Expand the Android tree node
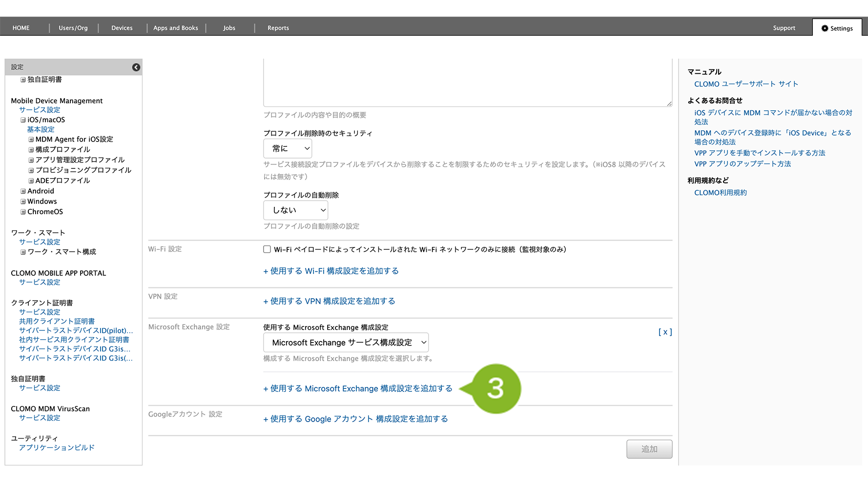The image size is (868, 488). pos(23,191)
